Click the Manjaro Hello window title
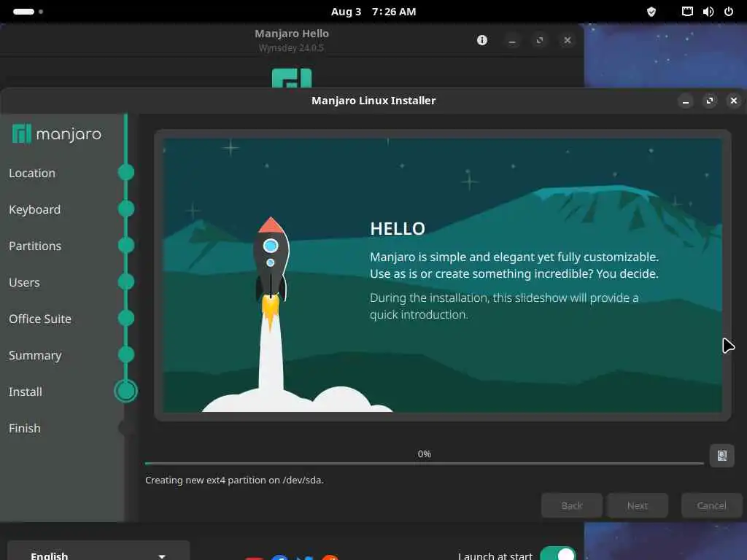Screen dimensions: 747x560 (x=292, y=34)
